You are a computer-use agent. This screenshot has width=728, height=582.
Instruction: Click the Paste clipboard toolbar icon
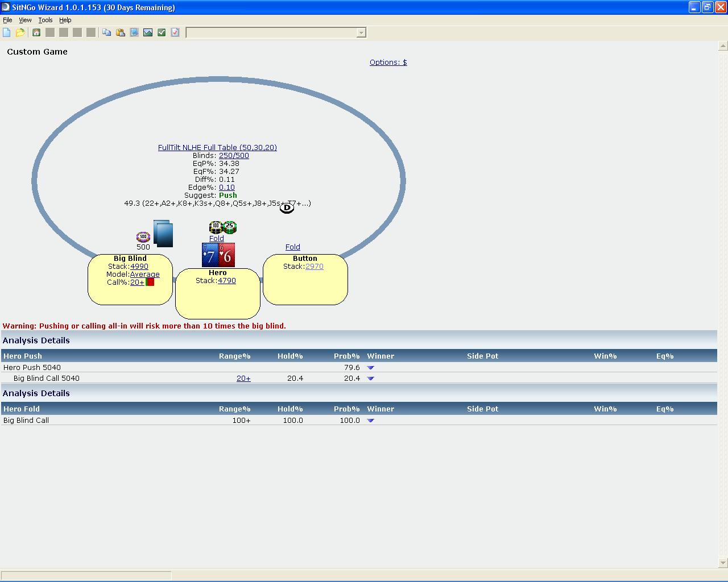point(121,32)
